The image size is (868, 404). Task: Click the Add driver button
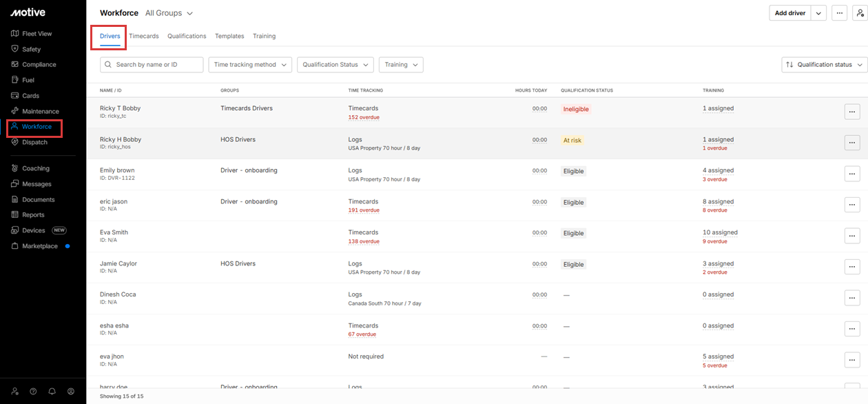pos(789,13)
